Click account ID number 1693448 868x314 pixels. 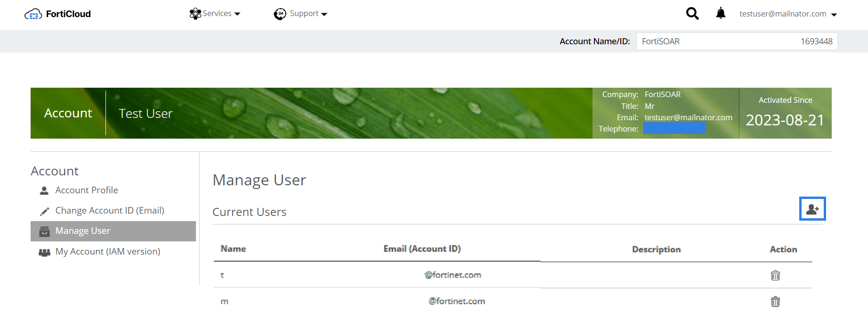(x=816, y=41)
